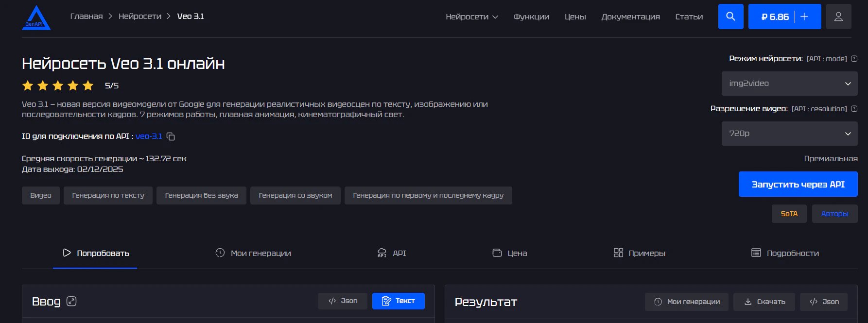The width and height of the screenshot is (868, 323).
Task: Click the Дата выхода: 02/12/2025 text
Action: (x=72, y=170)
